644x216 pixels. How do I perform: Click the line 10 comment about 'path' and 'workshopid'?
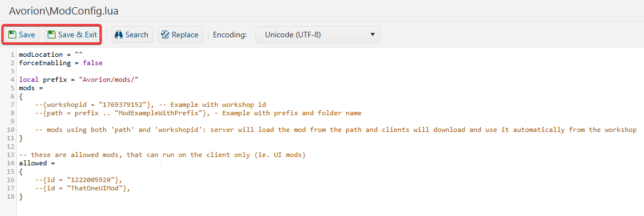(336, 130)
